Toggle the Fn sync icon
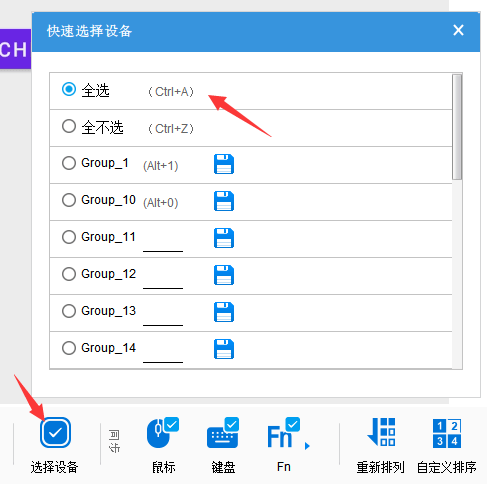The width and height of the screenshot is (487, 484). click(x=283, y=432)
